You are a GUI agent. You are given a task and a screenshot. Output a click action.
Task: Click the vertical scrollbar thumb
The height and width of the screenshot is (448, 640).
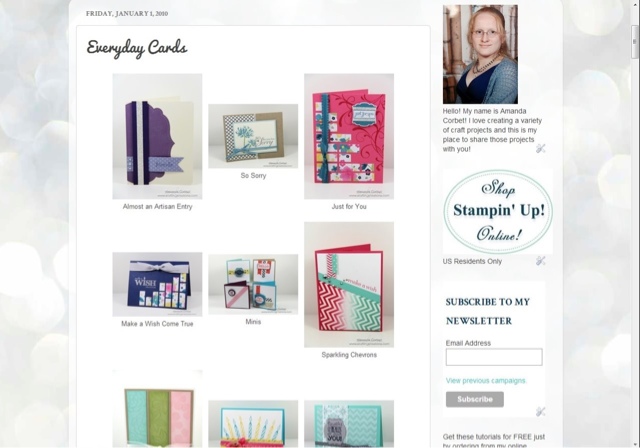(x=635, y=42)
